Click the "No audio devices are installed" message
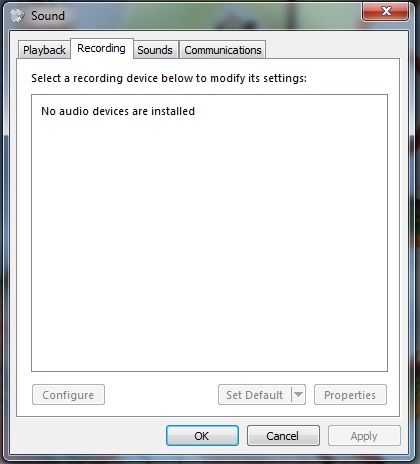 [x=118, y=111]
